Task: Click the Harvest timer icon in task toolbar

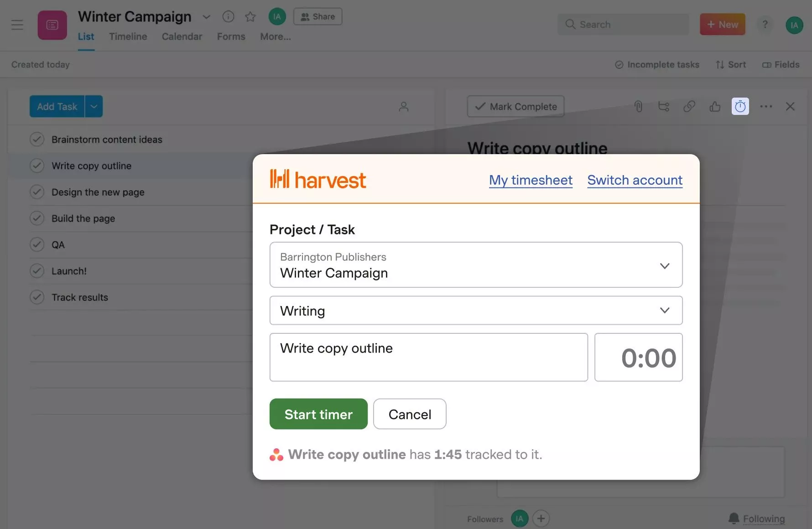Action: pos(740,107)
